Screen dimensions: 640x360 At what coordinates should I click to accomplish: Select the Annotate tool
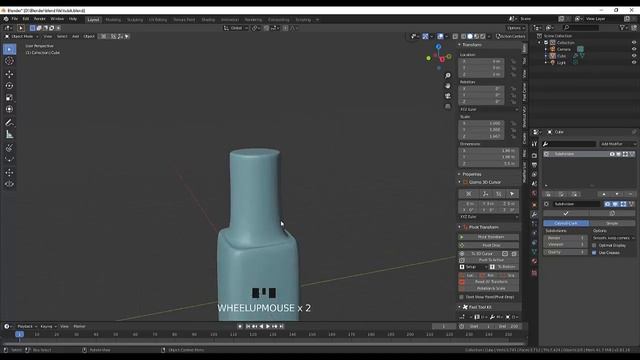9,122
